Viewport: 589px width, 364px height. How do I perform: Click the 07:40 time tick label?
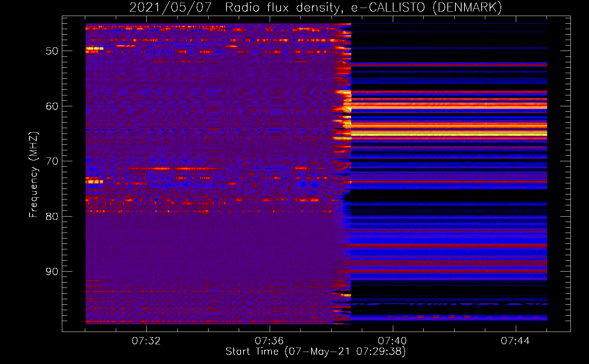click(392, 341)
